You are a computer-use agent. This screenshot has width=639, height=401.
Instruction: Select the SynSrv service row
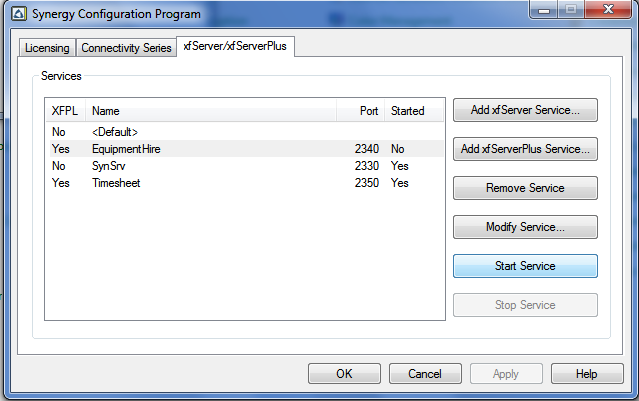click(x=245, y=166)
